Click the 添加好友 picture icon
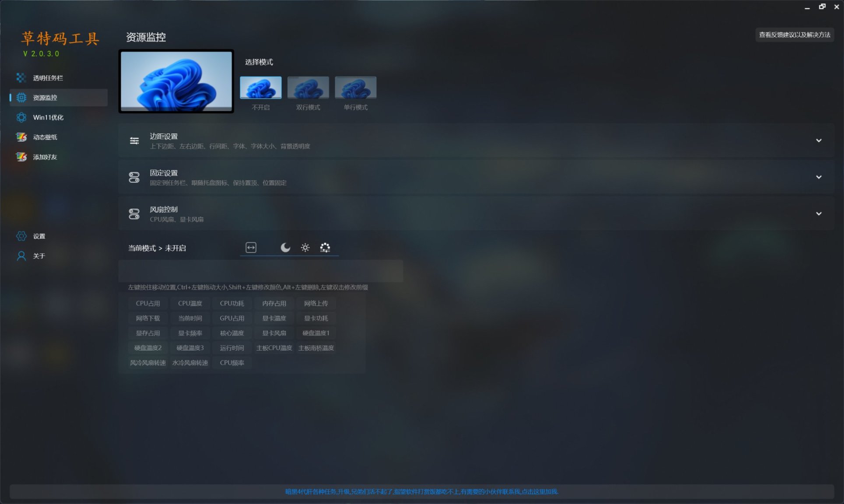The width and height of the screenshot is (844, 504). pos(21,157)
